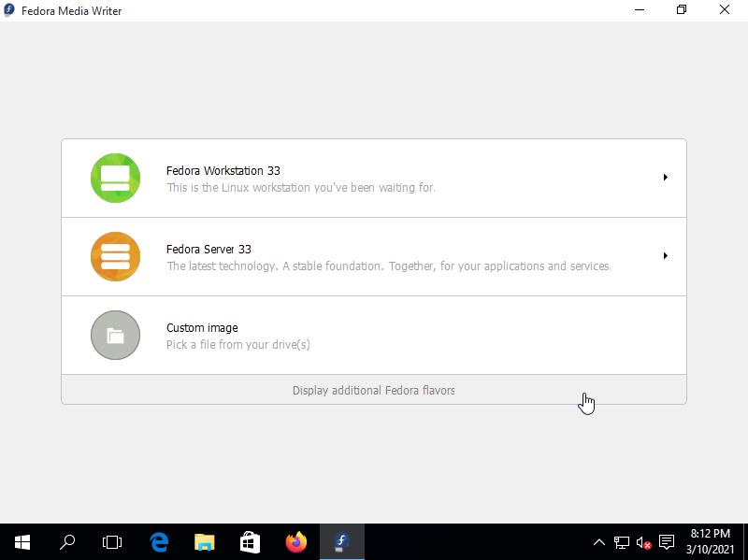
Task: Click Fedora Media Writer taskbar icon
Action: [x=341, y=542]
